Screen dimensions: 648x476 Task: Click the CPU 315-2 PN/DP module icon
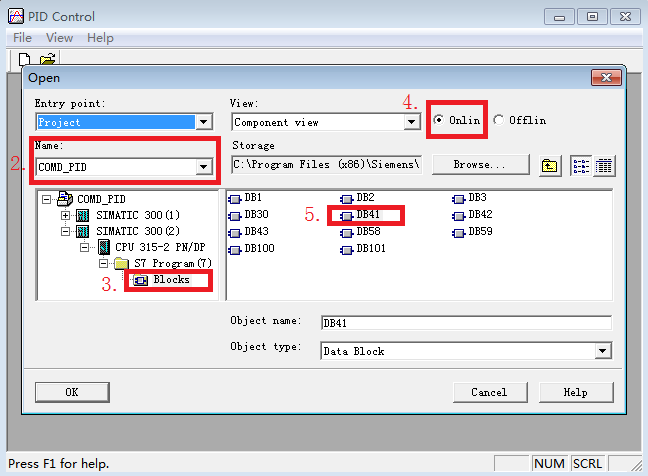coord(104,247)
